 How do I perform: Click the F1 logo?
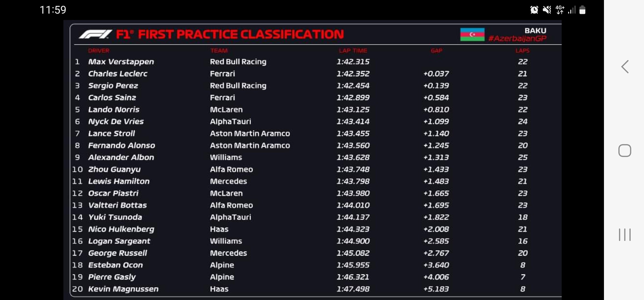(x=95, y=34)
